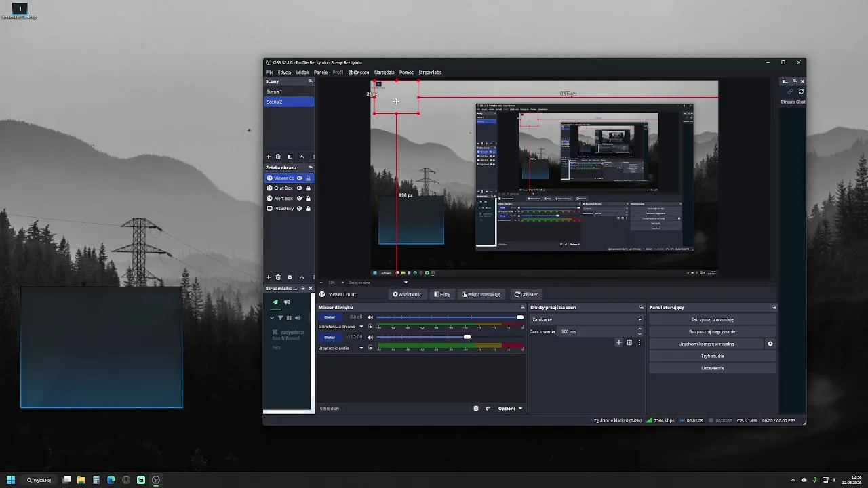
Task: Unlock the Alert Box source
Action: pyautogui.click(x=308, y=199)
